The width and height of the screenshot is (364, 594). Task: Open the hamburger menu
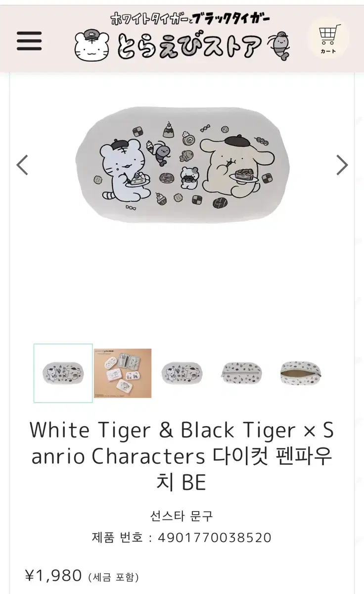pos(29,41)
